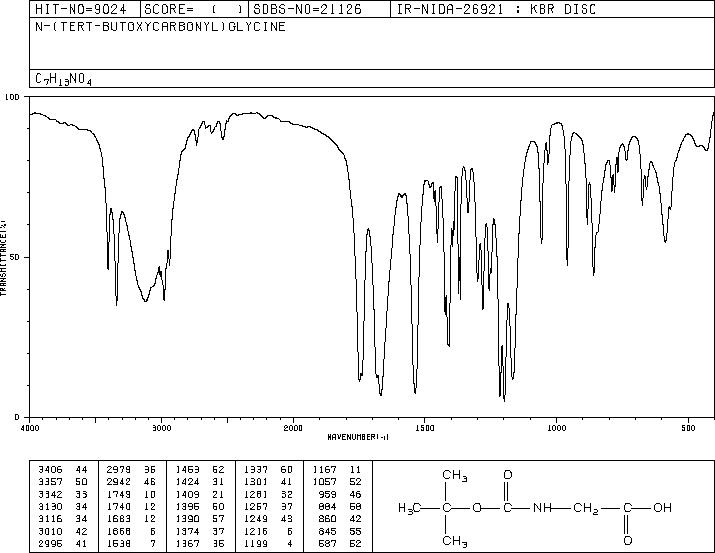
Task: Click peak table entry 1683
Action: [x=119, y=519]
